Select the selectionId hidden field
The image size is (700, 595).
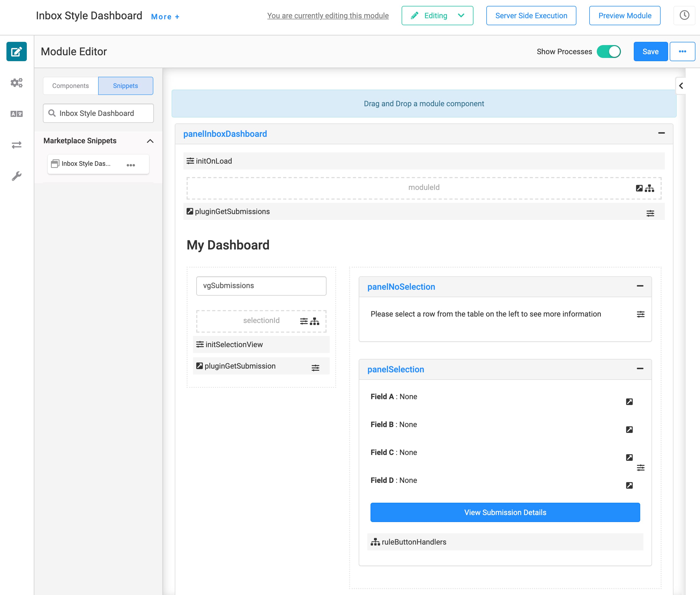pyautogui.click(x=261, y=321)
